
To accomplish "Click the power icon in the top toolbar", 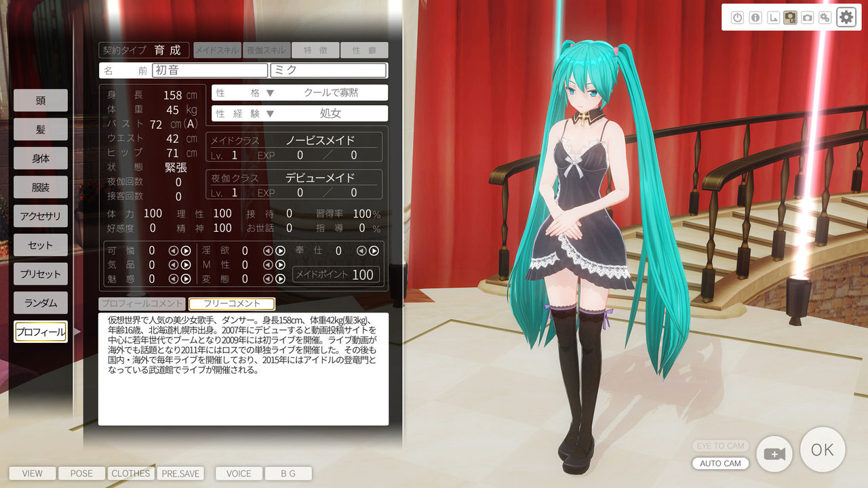I will coord(737,18).
